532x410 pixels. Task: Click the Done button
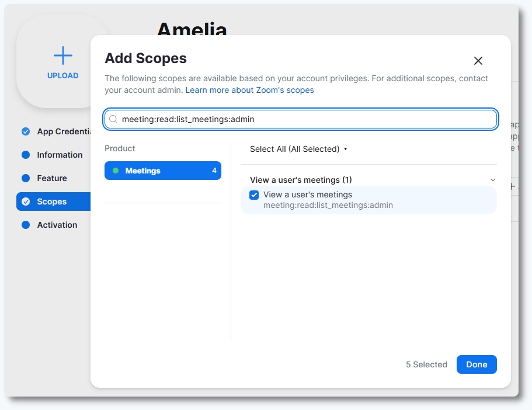click(476, 364)
